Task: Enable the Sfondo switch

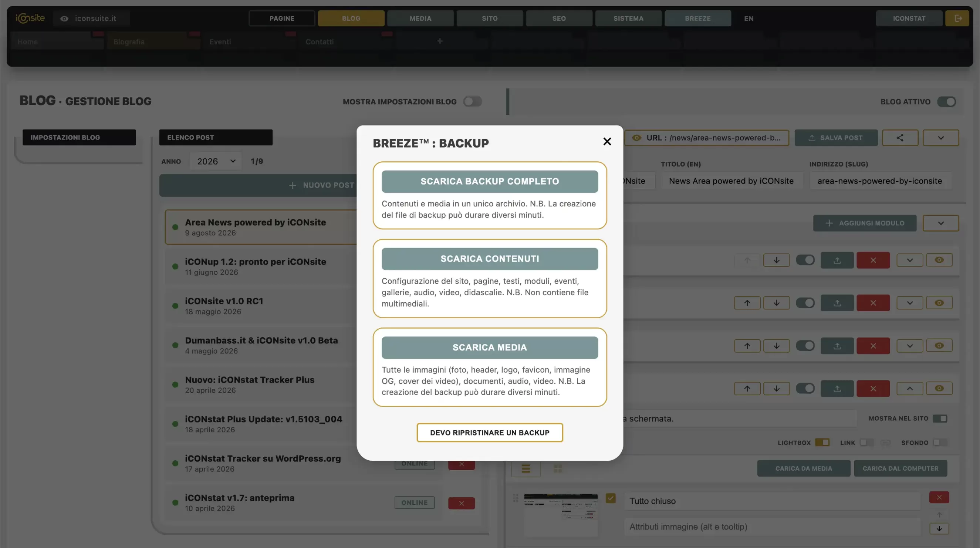Action: coord(940,443)
